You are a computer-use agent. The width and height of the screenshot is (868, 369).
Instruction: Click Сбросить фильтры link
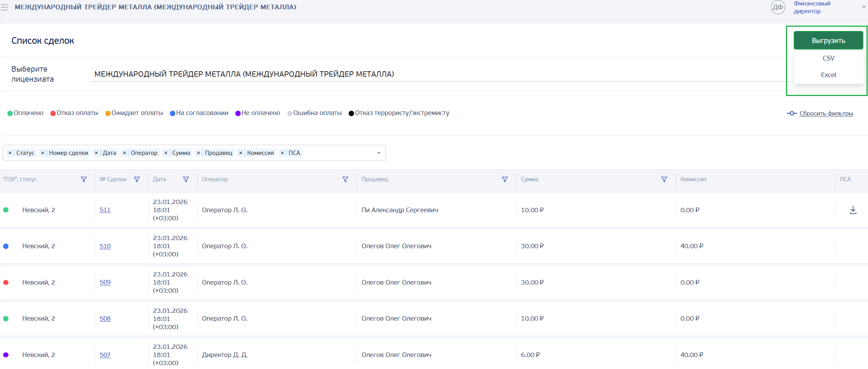point(826,113)
